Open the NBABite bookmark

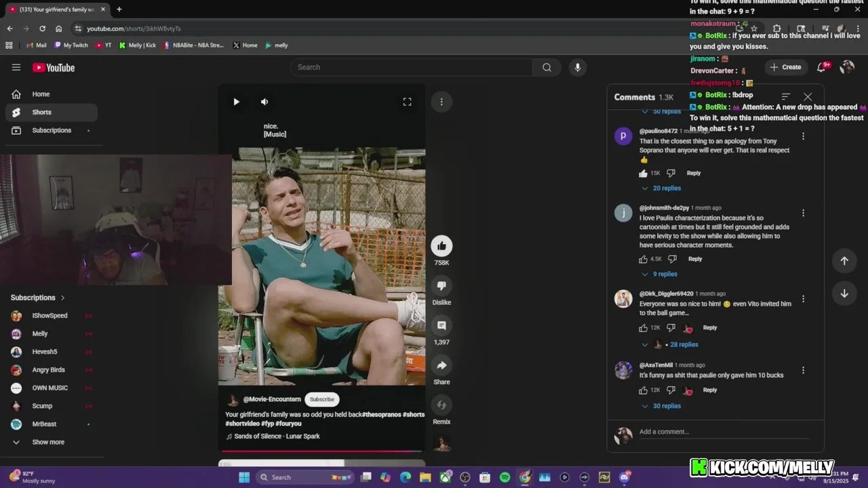click(193, 45)
